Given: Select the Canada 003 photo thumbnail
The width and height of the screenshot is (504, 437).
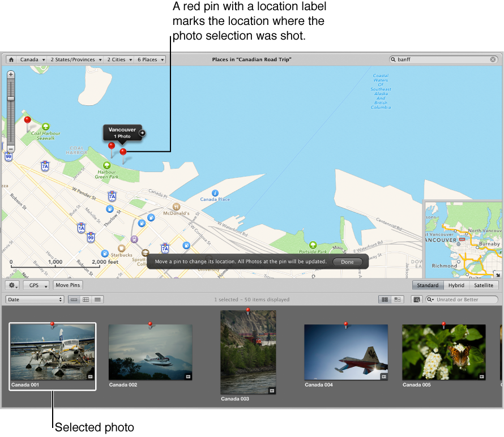Looking at the screenshot, I should pyautogui.click(x=248, y=351).
